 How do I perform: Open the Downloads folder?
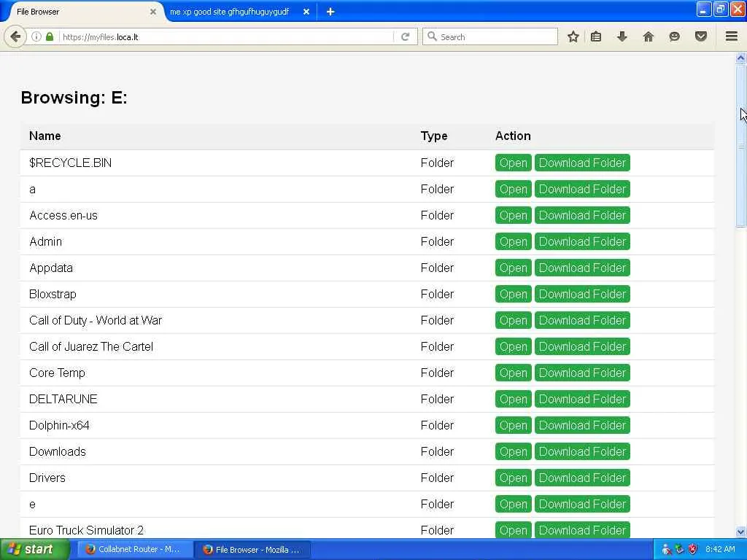[513, 451]
